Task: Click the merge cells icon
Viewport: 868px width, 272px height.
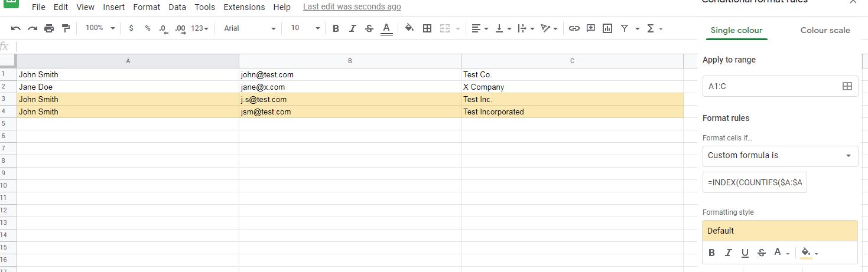Action: 445,28
